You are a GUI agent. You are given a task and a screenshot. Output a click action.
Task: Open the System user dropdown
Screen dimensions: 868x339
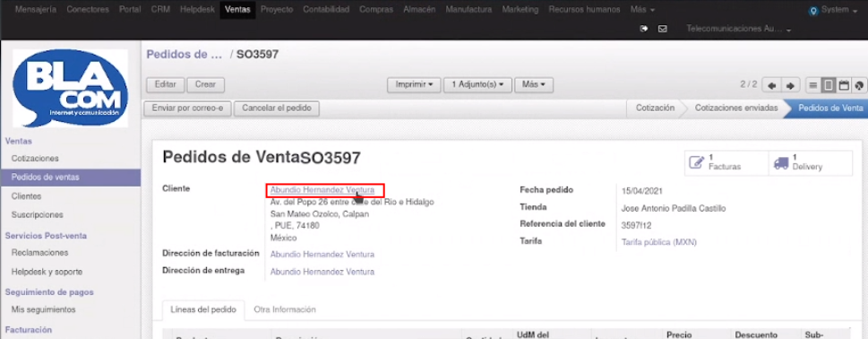coord(838,10)
